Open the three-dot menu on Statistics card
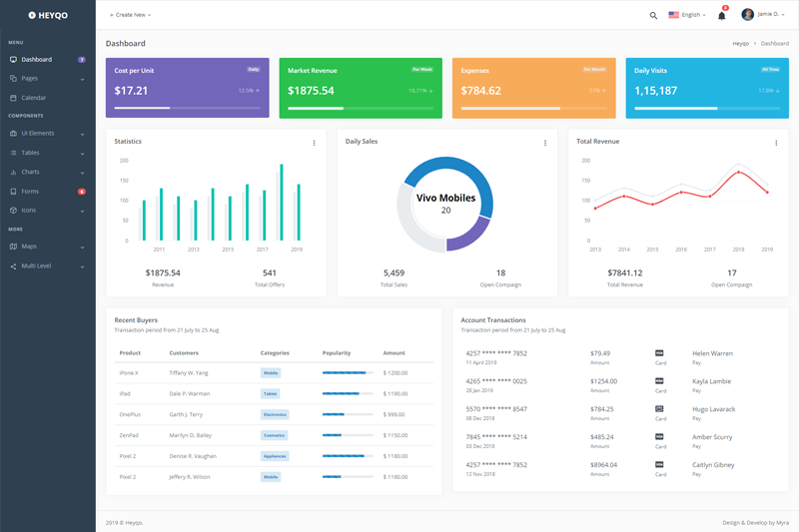Image resolution: width=799 pixels, height=532 pixels. click(x=314, y=143)
